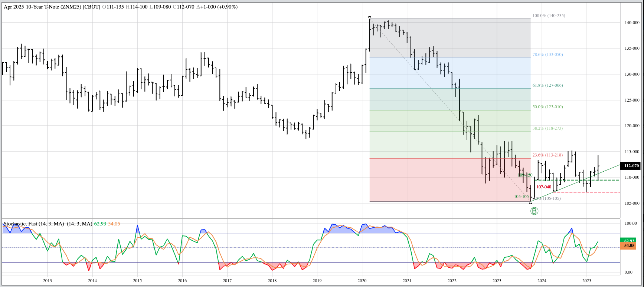
Task: Click the arc marker at the 2023 low
Action: (530, 203)
